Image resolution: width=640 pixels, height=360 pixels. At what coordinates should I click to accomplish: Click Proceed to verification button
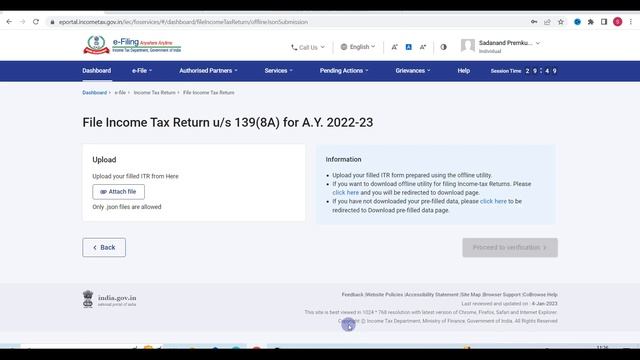(510, 247)
